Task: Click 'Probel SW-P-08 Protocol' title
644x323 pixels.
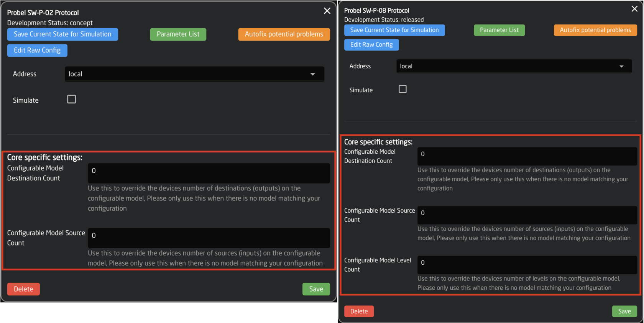Action: coord(377,10)
